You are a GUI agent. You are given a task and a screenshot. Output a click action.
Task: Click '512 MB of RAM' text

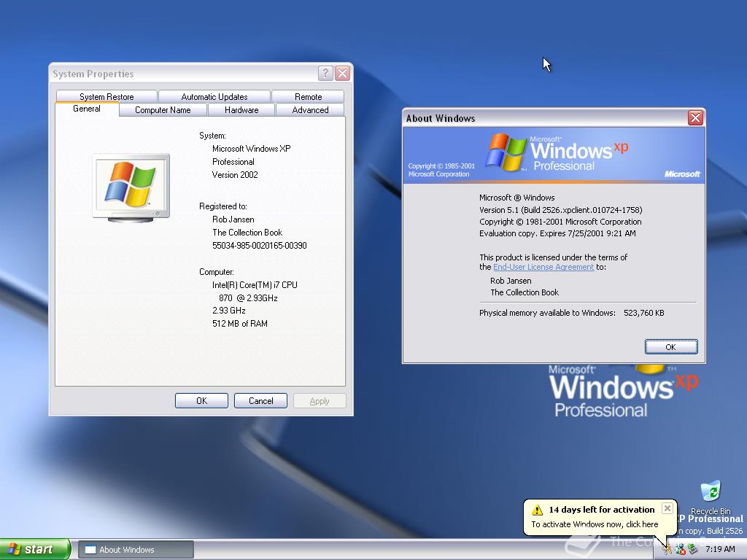point(239,324)
